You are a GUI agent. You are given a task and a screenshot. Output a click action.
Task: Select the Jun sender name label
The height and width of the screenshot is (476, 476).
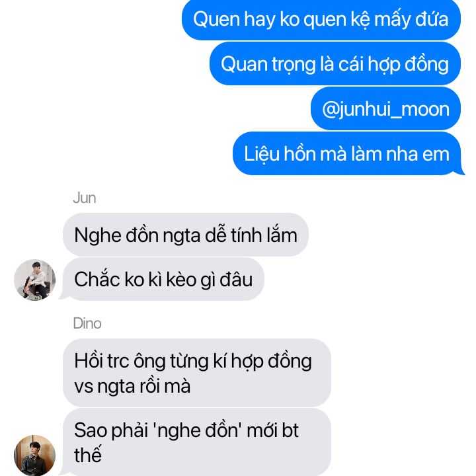[85, 198]
